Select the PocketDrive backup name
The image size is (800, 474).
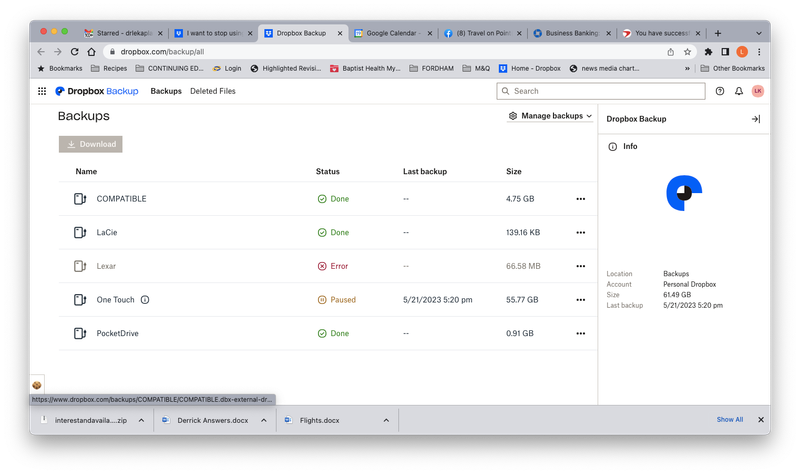117,334
